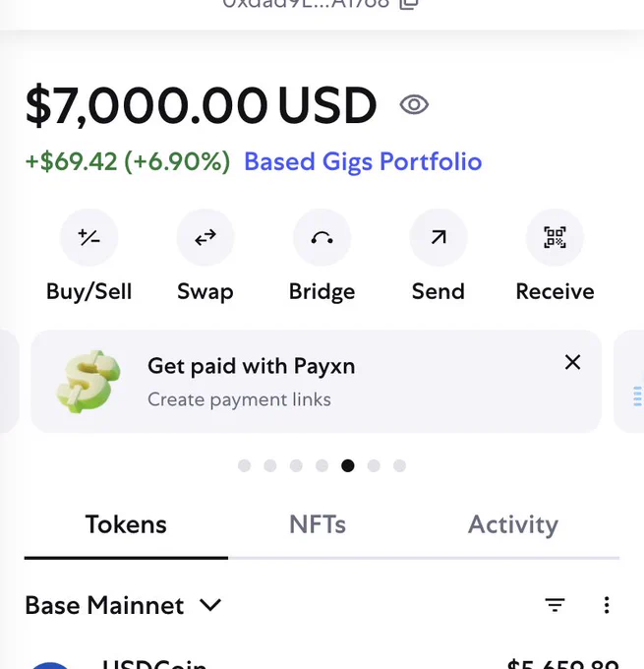Open the token filter icon
The image size is (644, 669).
click(555, 605)
